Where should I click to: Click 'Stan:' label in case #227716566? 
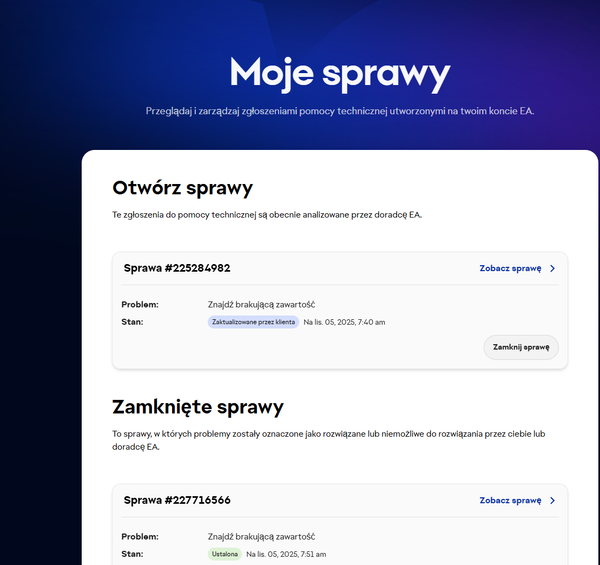[132, 554]
